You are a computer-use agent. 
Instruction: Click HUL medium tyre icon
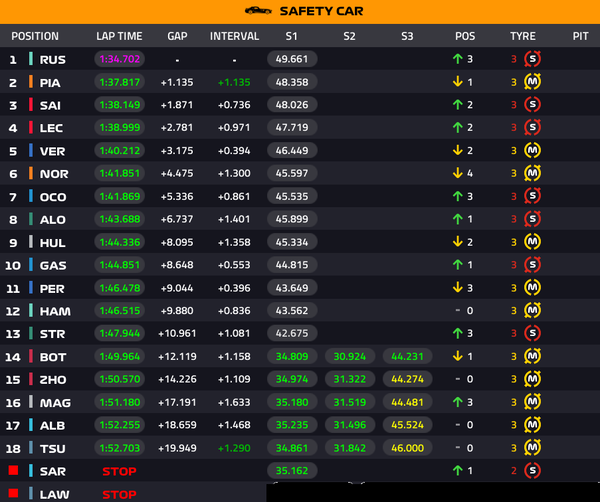point(532,242)
